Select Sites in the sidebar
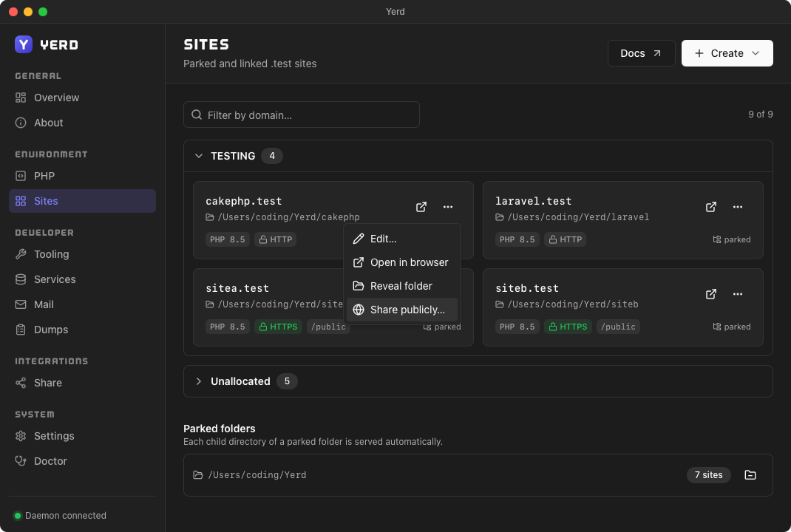 pyautogui.click(x=82, y=201)
